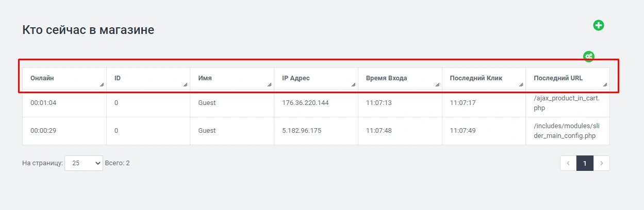This screenshot has width=644, height=210.
Task: Open the per-page 25 dropdown
Action: point(84,163)
